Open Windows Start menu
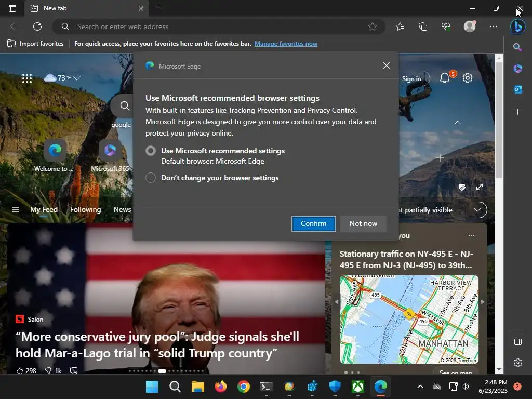Screen dimensions: 532x399 coord(152,387)
